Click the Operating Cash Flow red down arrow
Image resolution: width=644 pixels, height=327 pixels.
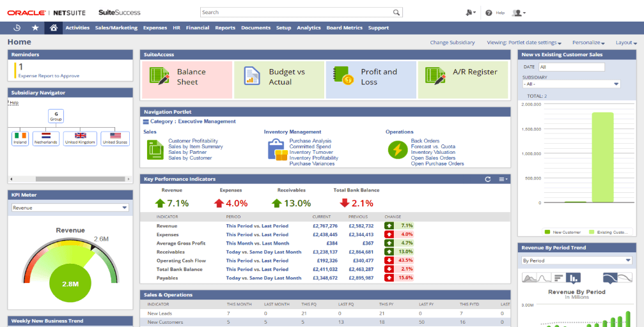pyautogui.click(x=389, y=261)
